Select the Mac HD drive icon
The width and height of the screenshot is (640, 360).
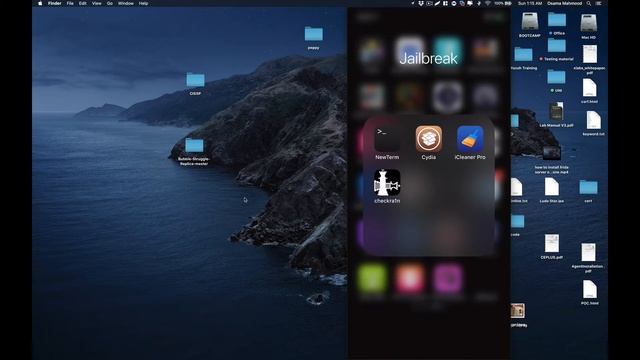pyautogui.click(x=589, y=22)
